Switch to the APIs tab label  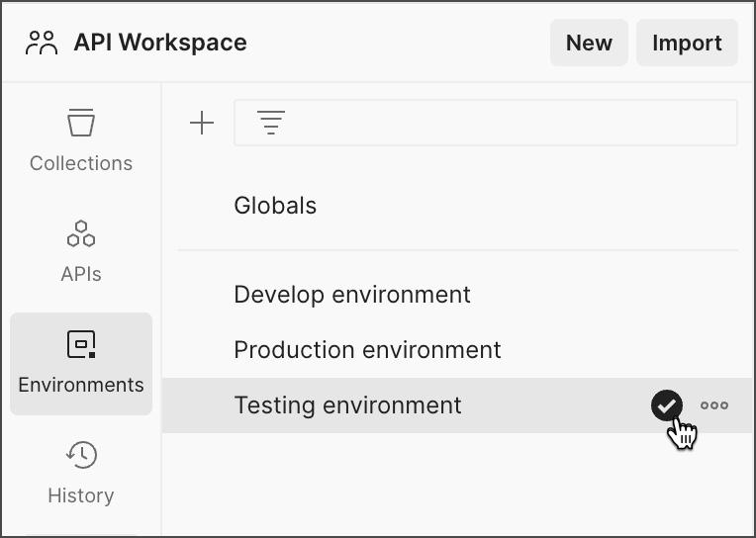81,274
